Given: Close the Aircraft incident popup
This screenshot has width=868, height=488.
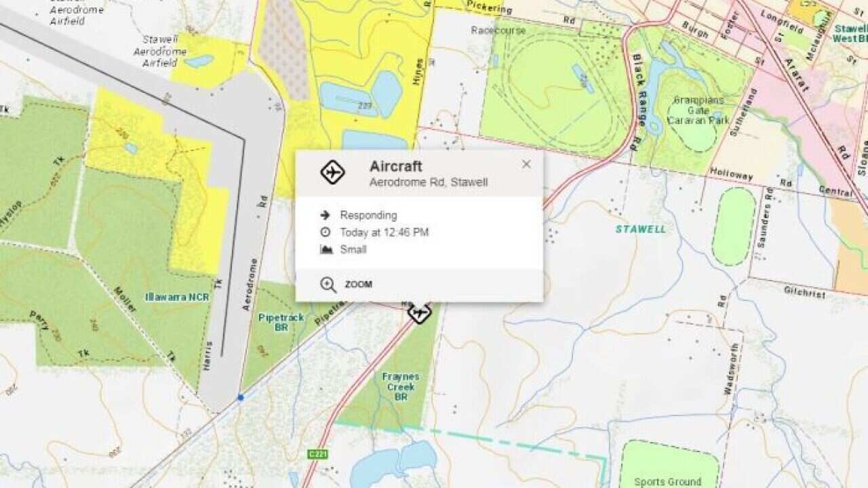Looking at the screenshot, I should tap(526, 165).
